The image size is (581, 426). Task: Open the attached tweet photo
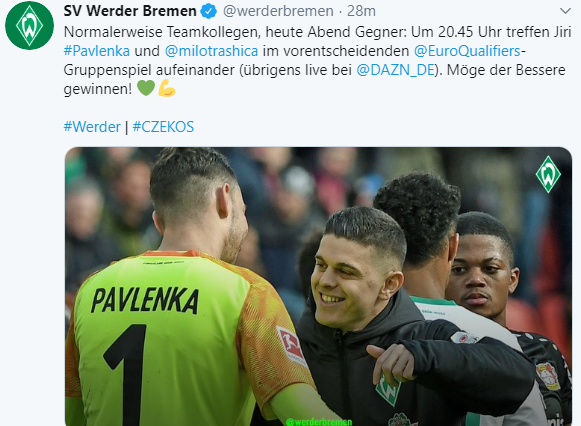pyautogui.click(x=318, y=286)
